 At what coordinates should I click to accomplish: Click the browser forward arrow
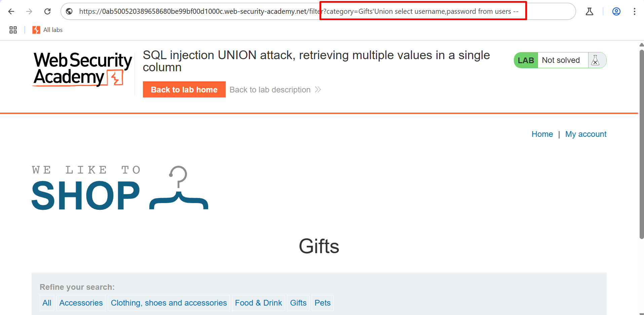coord(29,11)
